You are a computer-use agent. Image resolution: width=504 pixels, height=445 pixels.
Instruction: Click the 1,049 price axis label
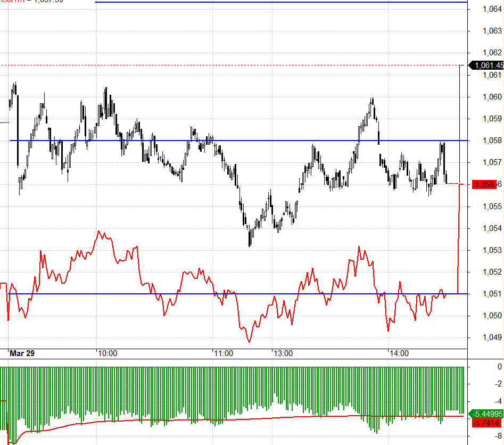492,337
